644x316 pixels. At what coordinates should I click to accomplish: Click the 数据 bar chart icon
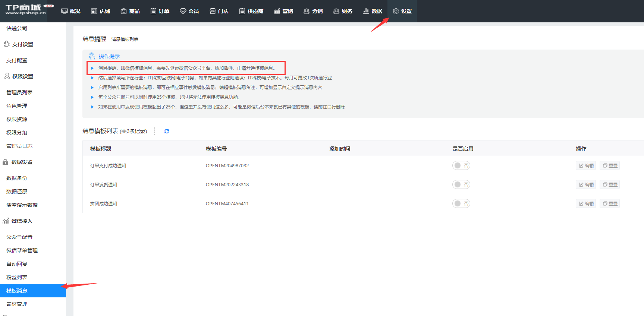point(366,11)
